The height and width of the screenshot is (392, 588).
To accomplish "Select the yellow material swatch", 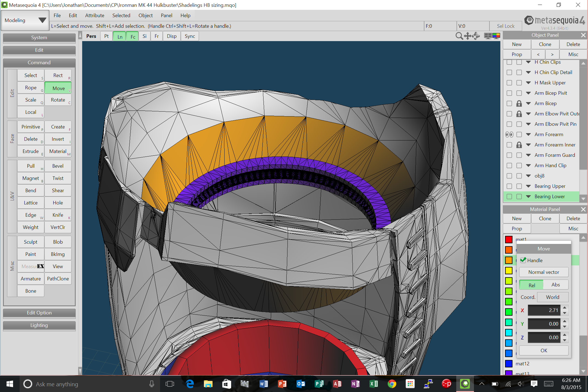I will point(509,271).
